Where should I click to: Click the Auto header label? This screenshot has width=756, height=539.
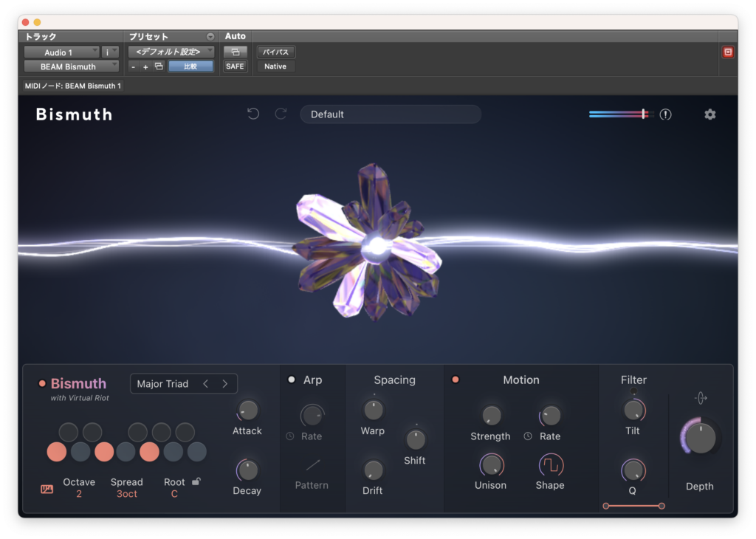click(x=236, y=36)
